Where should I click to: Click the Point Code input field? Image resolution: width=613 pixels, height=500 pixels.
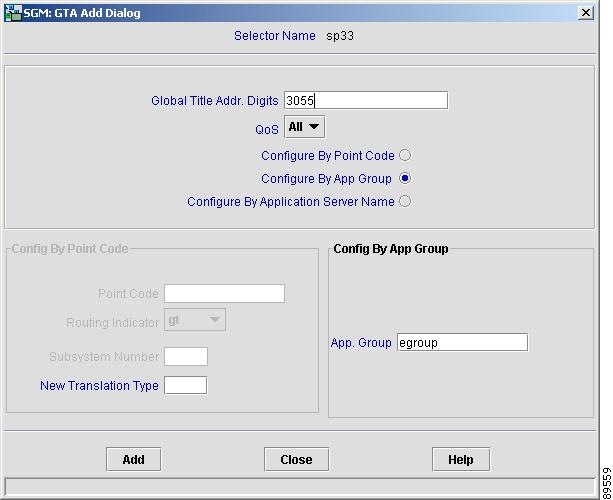(x=224, y=293)
